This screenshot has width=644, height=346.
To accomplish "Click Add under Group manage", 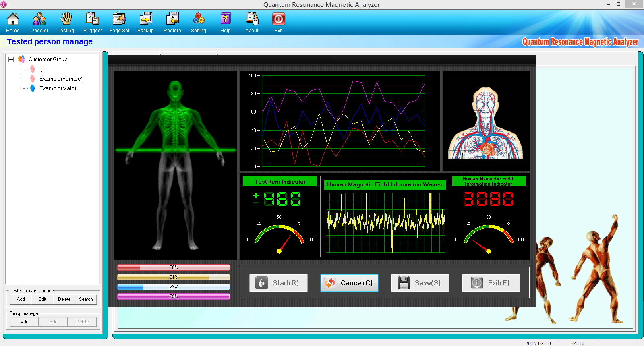I will click(25, 322).
